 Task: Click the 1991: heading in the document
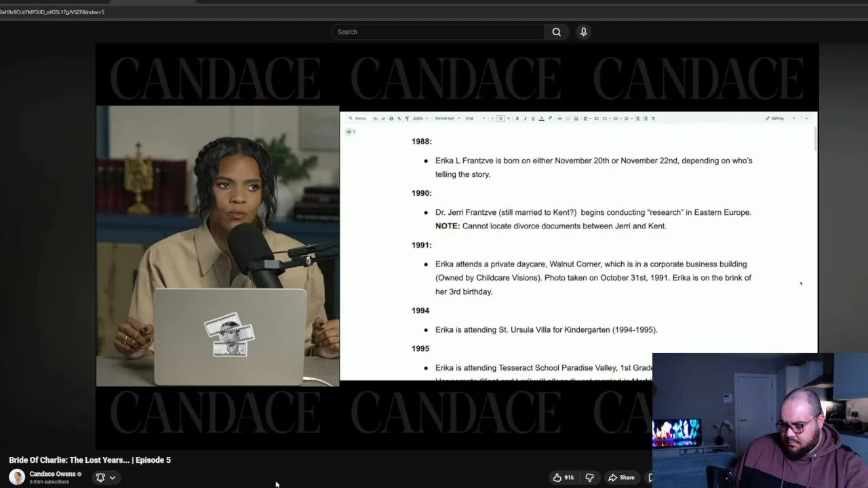click(421, 245)
